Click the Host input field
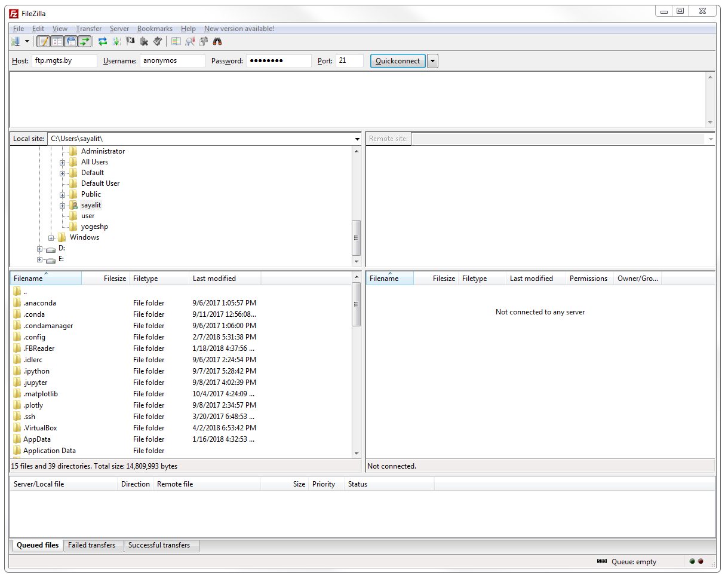The width and height of the screenshot is (728, 578). point(64,61)
